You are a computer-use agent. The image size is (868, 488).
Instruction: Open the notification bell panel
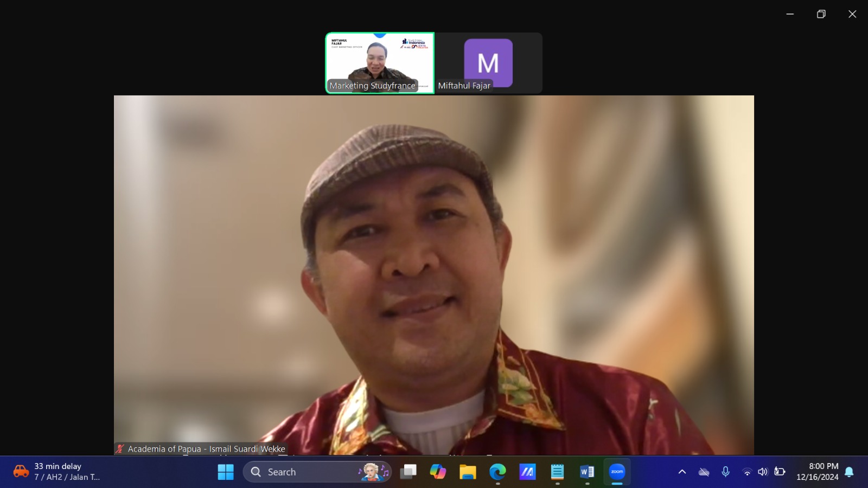(850, 472)
